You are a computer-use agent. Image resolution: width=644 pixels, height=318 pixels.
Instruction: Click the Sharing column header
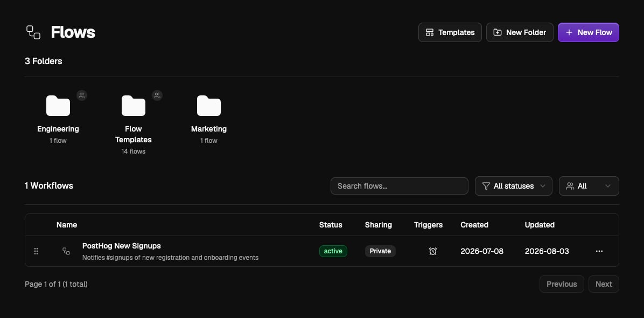click(x=378, y=225)
